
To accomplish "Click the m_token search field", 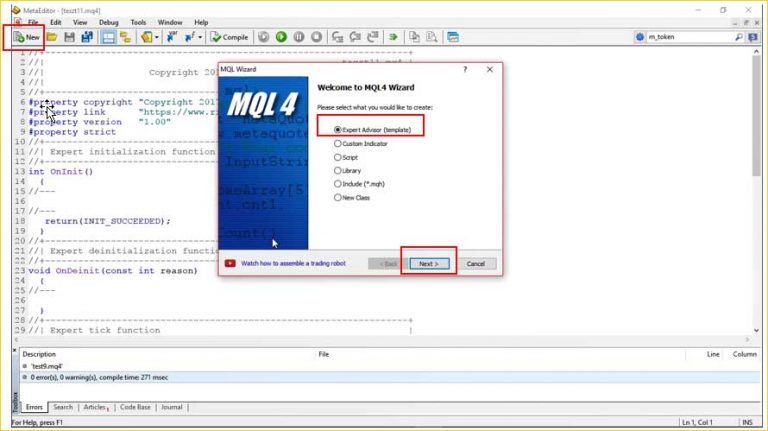I will (690, 37).
